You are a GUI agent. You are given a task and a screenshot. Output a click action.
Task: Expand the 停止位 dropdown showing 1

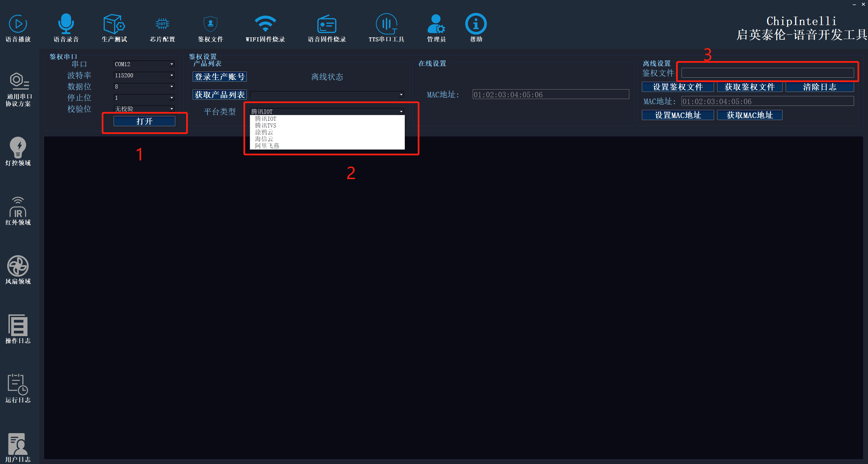144,98
